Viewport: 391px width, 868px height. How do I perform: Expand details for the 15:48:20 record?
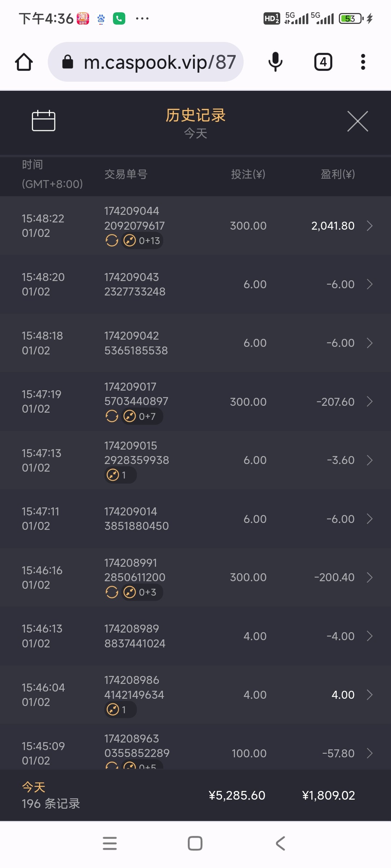point(369,284)
